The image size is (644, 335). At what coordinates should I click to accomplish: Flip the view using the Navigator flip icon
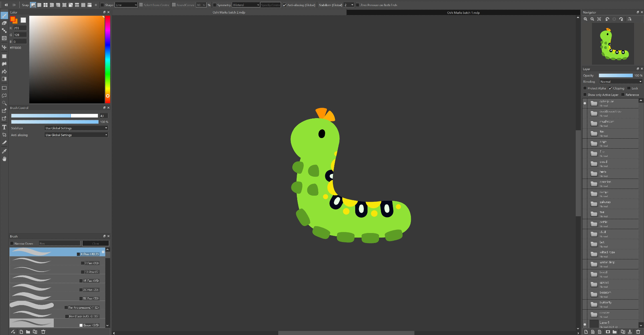click(x=629, y=19)
